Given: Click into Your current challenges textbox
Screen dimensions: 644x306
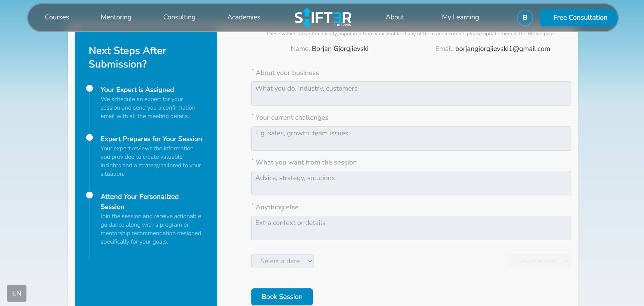Looking at the screenshot, I should click(411, 138).
